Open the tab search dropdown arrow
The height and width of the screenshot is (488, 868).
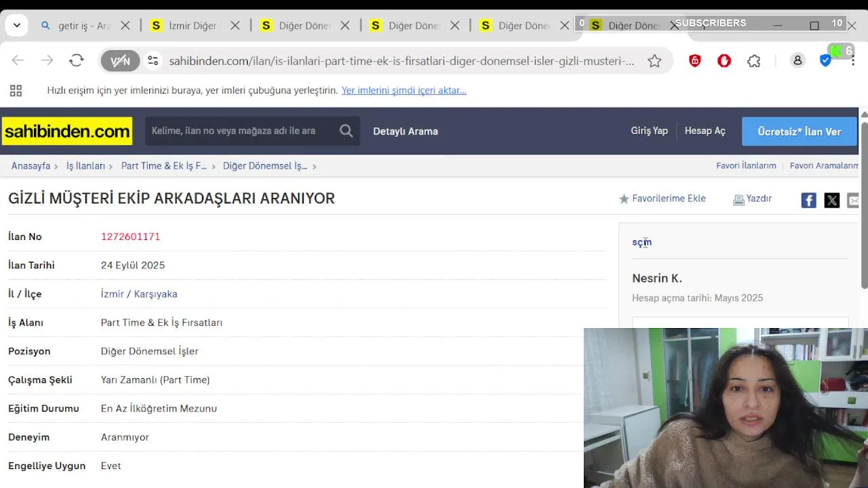[x=16, y=26]
